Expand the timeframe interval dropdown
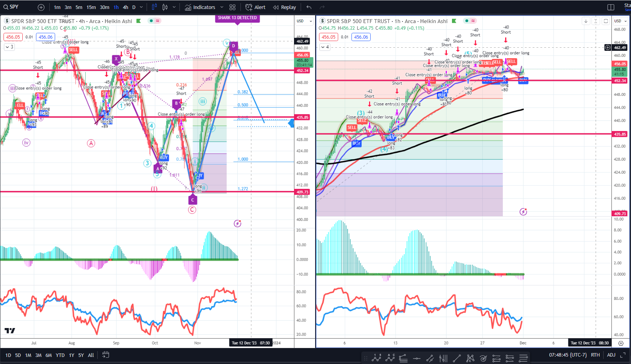 click(142, 7)
